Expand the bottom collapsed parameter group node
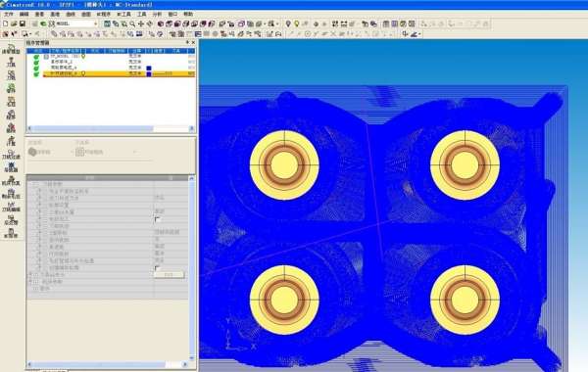The width and height of the screenshot is (588, 372). 30,281
